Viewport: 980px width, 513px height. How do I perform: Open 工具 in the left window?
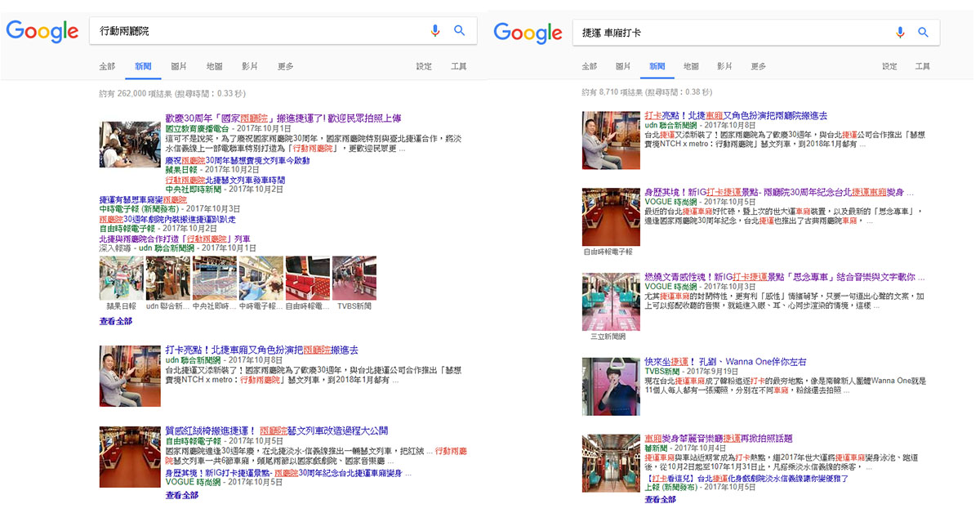point(459,66)
